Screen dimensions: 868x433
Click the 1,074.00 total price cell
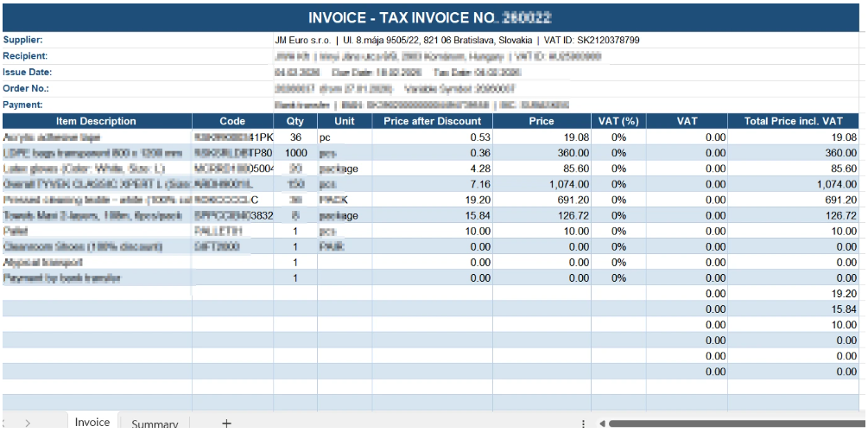coord(793,184)
